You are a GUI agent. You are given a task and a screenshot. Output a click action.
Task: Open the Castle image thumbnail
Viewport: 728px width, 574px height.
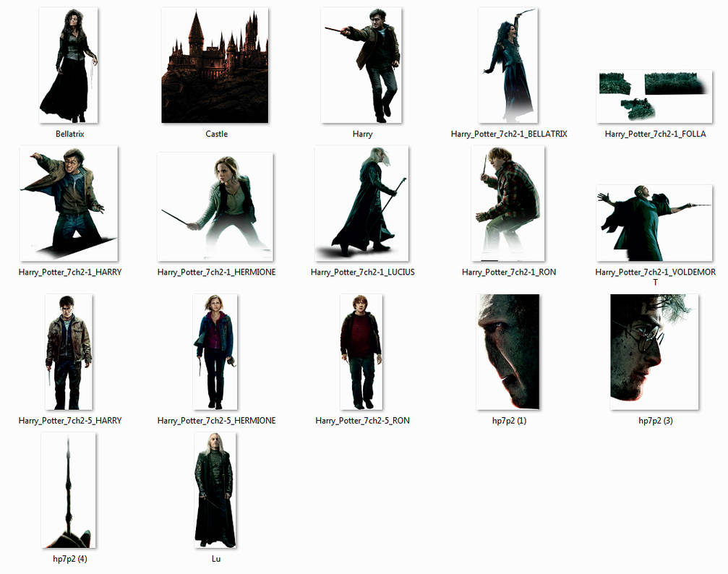tap(215, 66)
